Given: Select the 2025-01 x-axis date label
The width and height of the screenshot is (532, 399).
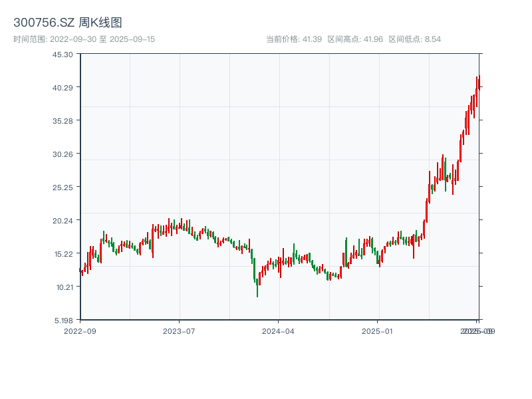Looking at the screenshot, I should point(378,331).
